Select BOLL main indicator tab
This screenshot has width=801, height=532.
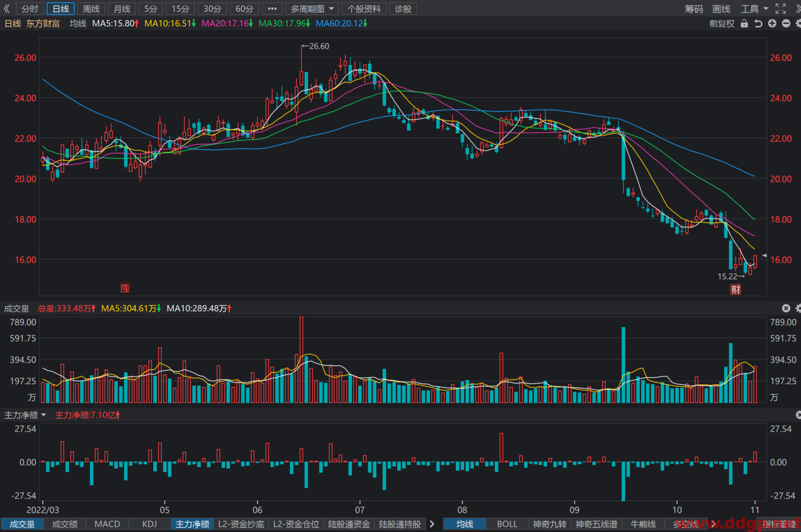(507, 524)
